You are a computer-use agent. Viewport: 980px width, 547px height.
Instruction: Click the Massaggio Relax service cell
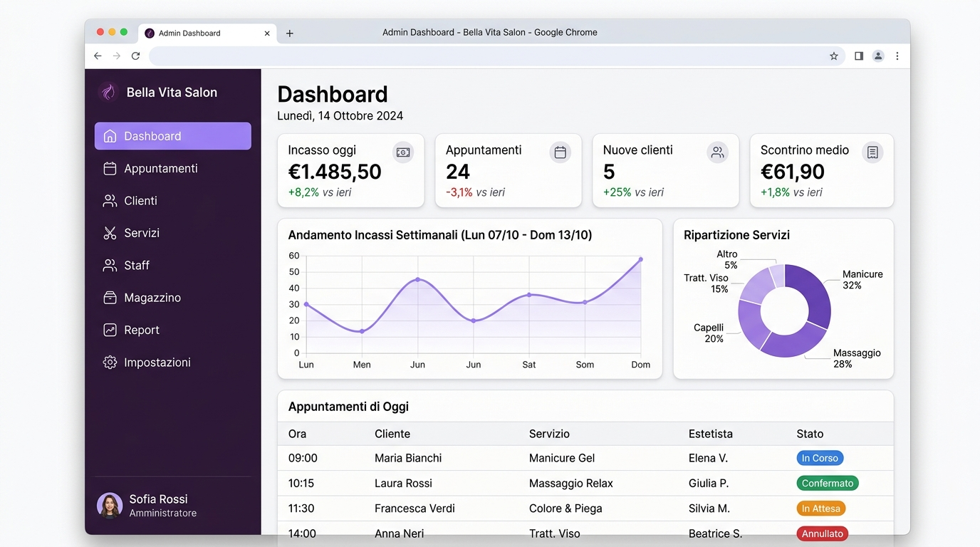[x=571, y=483]
